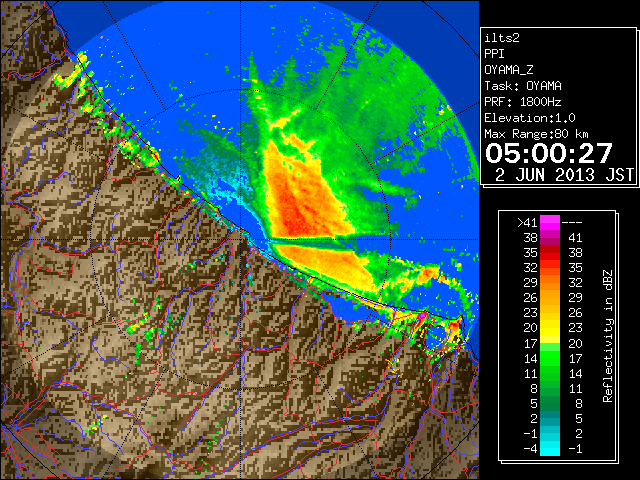Click the 'PPI' scan type label
The image size is (640, 480).
(x=494, y=54)
